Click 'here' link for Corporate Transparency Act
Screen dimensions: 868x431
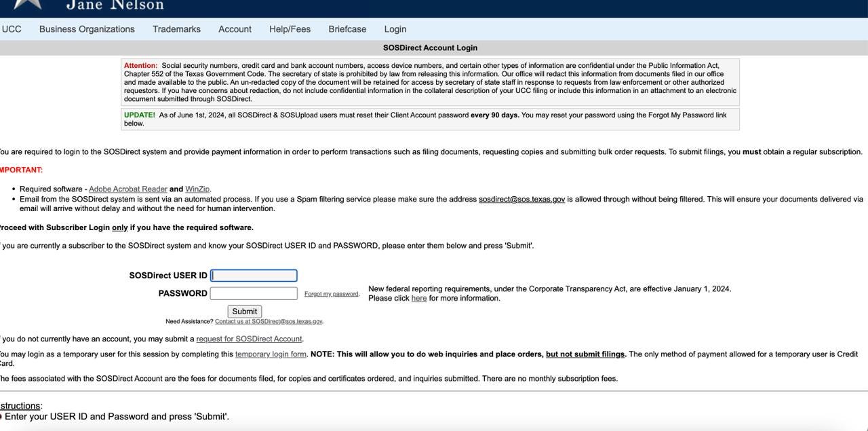coord(419,299)
